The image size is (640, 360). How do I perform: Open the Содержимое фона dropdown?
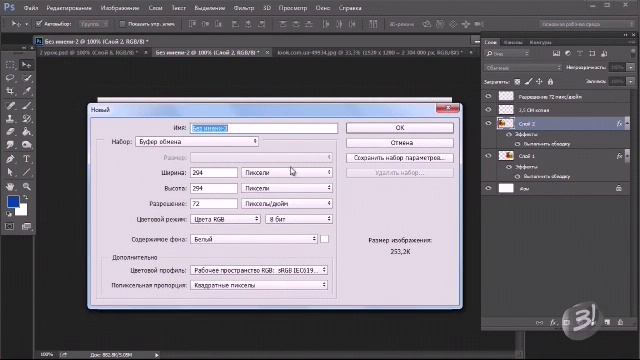tap(254, 239)
